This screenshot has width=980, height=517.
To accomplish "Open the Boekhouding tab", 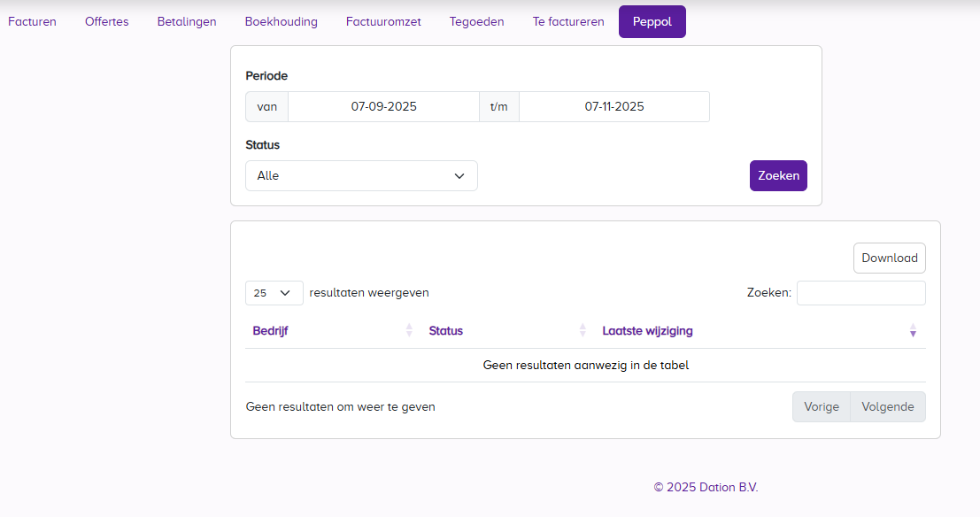I will click(x=282, y=22).
